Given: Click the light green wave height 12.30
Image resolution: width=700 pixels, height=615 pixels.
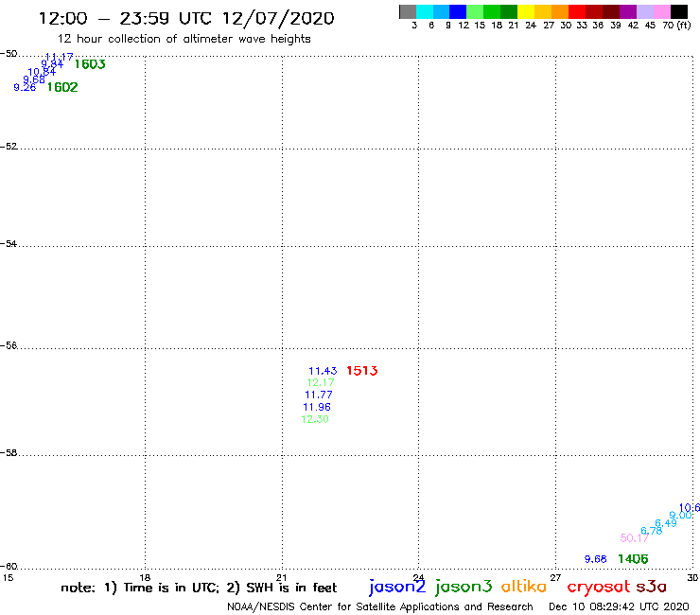Looking at the screenshot, I should coord(315,419).
